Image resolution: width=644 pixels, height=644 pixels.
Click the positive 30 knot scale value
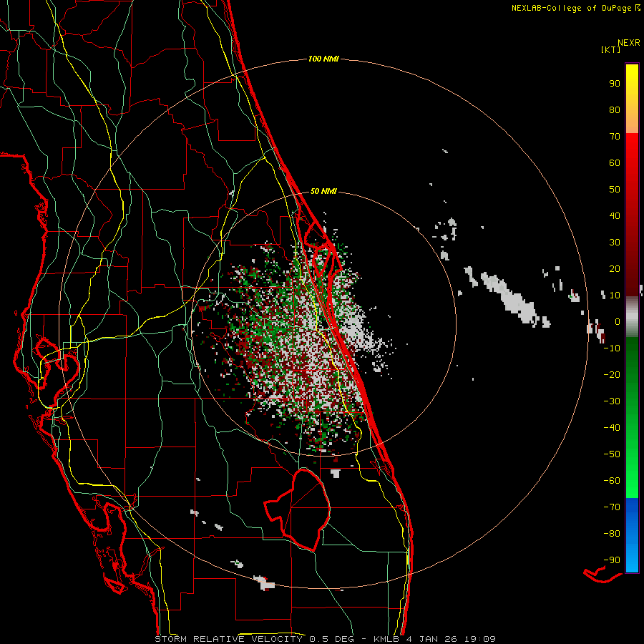point(615,243)
